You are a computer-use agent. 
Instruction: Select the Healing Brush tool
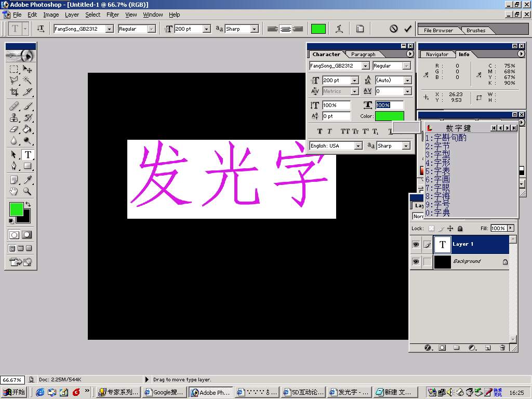(14, 107)
